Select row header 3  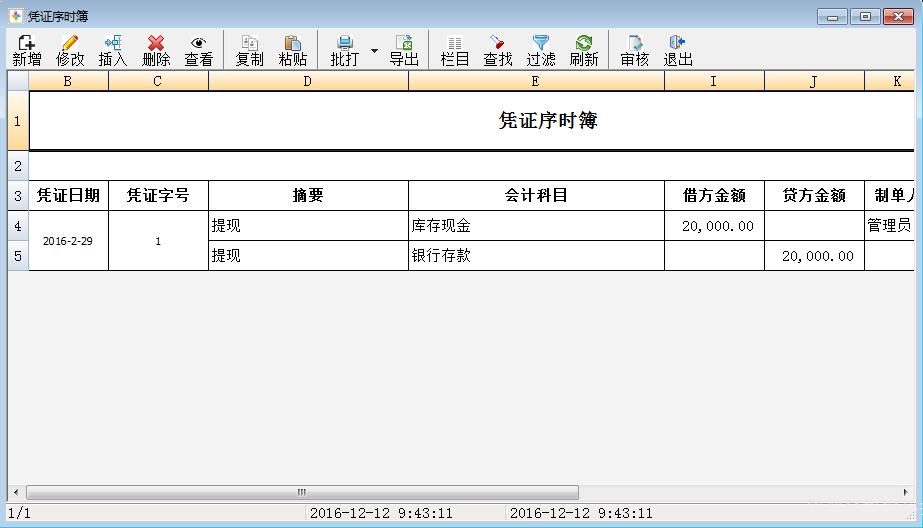[x=18, y=196]
